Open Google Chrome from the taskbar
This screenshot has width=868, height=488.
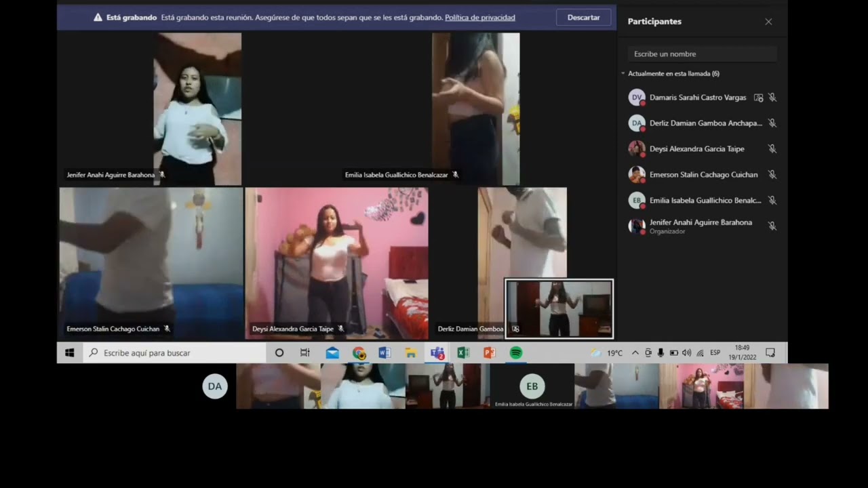[x=359, y=353]
